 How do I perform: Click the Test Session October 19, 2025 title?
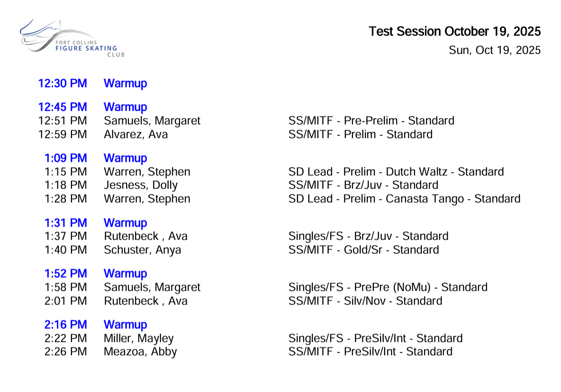[454, 32]
